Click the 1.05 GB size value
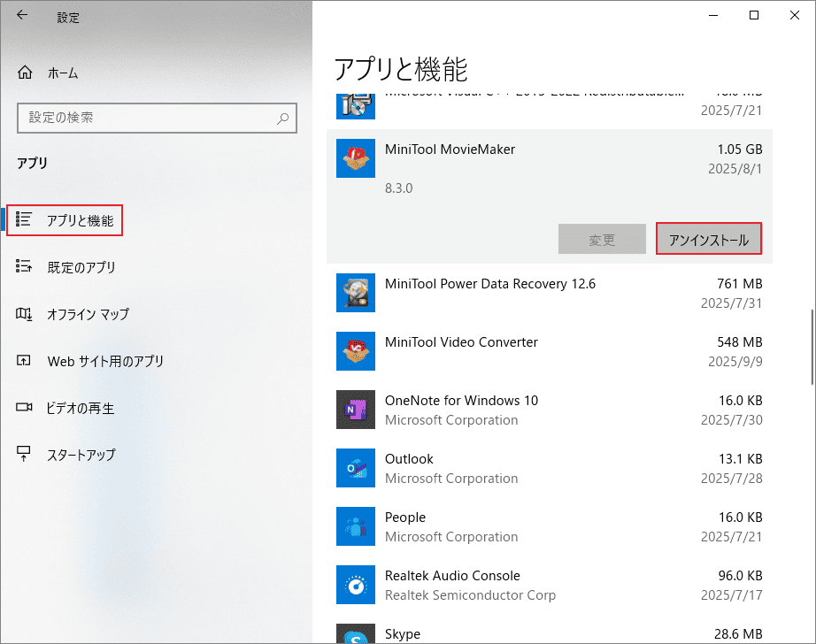Screen dimensions: 816x644 point(740,149)
